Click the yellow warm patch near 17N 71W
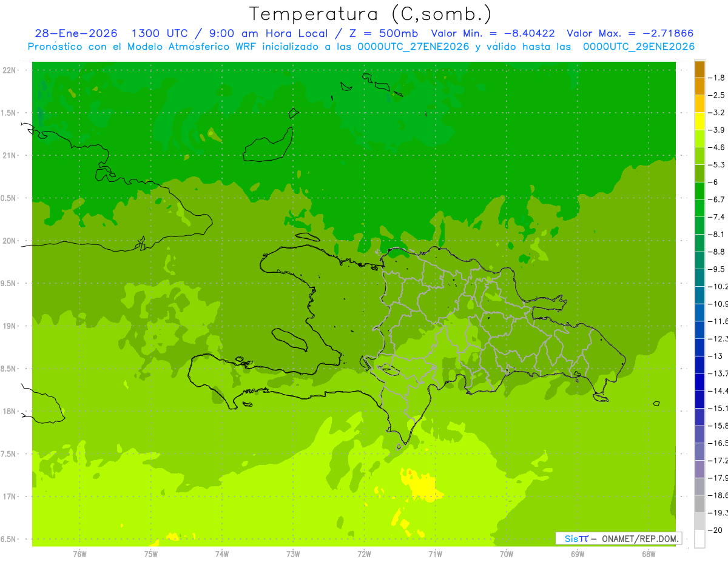The height and width of the screenshot is (562, 728). [x=420, y=484]
